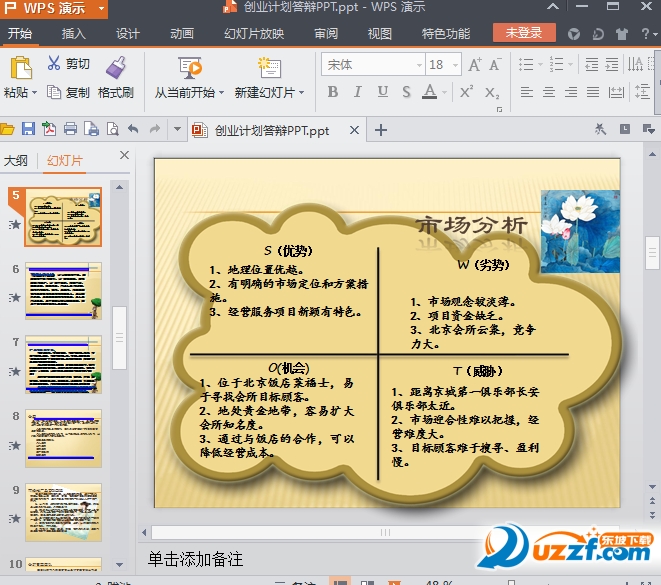Switch to 大纲 outline pane tab
Viewport: 661px width, 585px height.
click(x=16, y=161)
